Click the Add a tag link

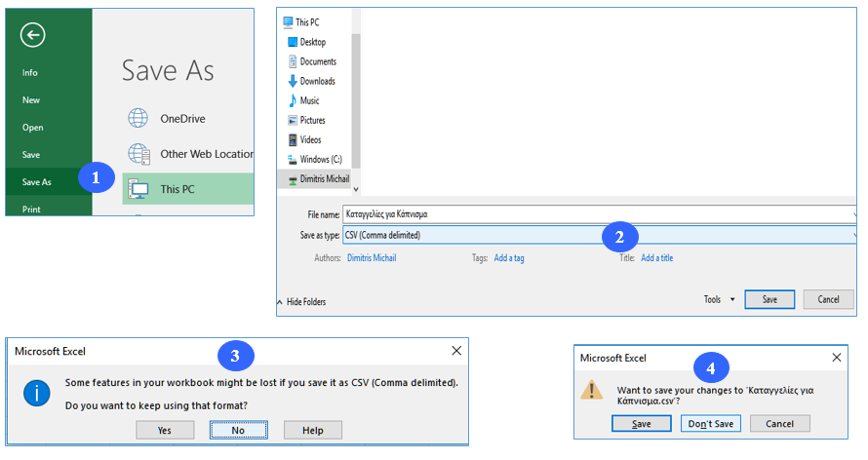[509, 258]
